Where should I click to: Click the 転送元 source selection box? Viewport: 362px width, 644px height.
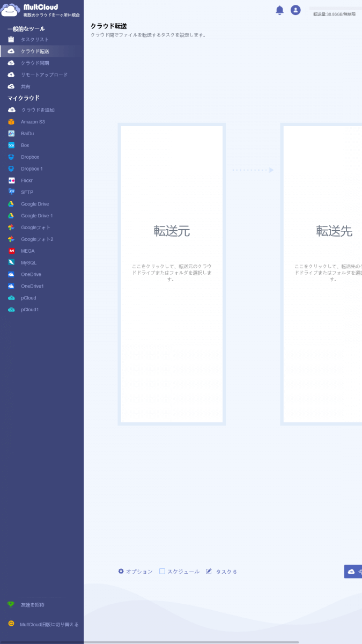pos(172,274)
